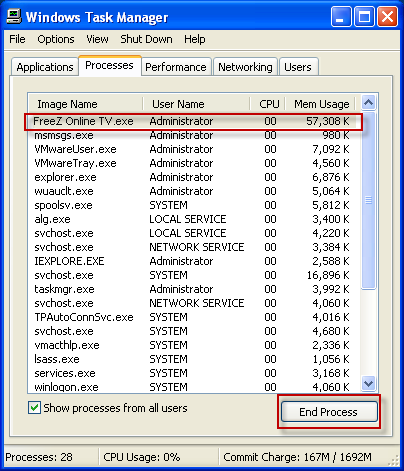Sort the list by CPU column

(268, 104)
